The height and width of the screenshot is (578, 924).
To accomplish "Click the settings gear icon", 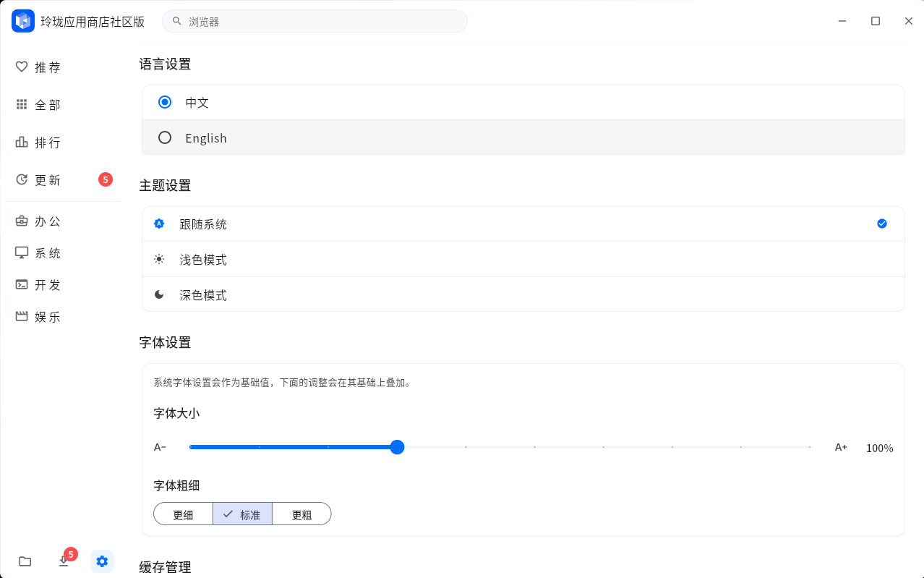I will pos(102,561).
